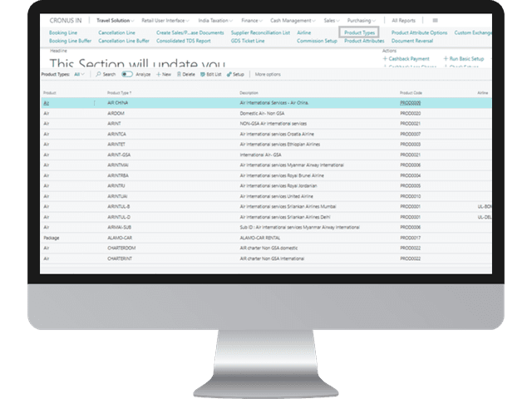
Task: Open GDS Ticket Line
Action: 248,41
